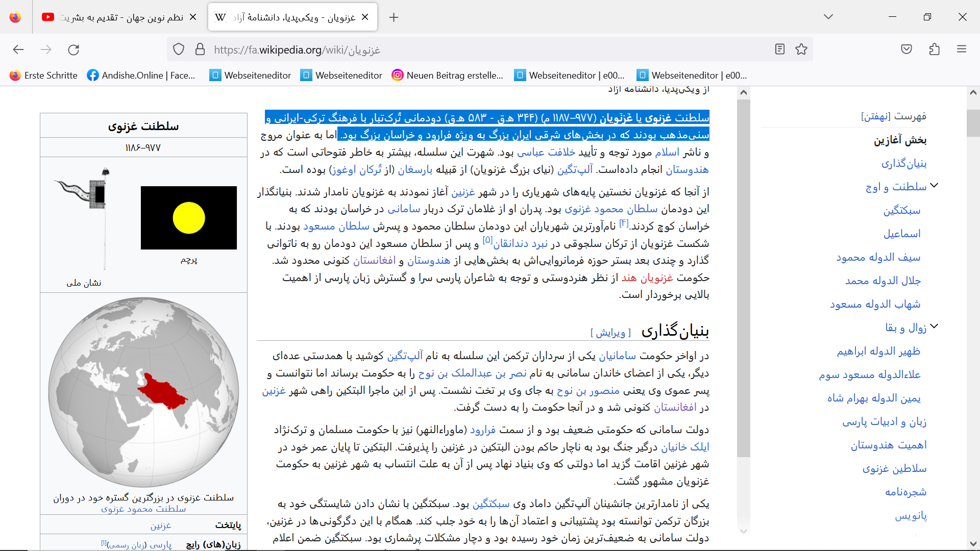Click the back navigation arrow
The image size is (980, 551).
click(x=18, y=49)
